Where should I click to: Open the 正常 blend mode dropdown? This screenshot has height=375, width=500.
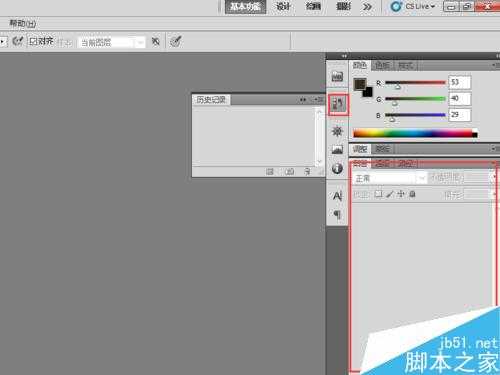390,178
